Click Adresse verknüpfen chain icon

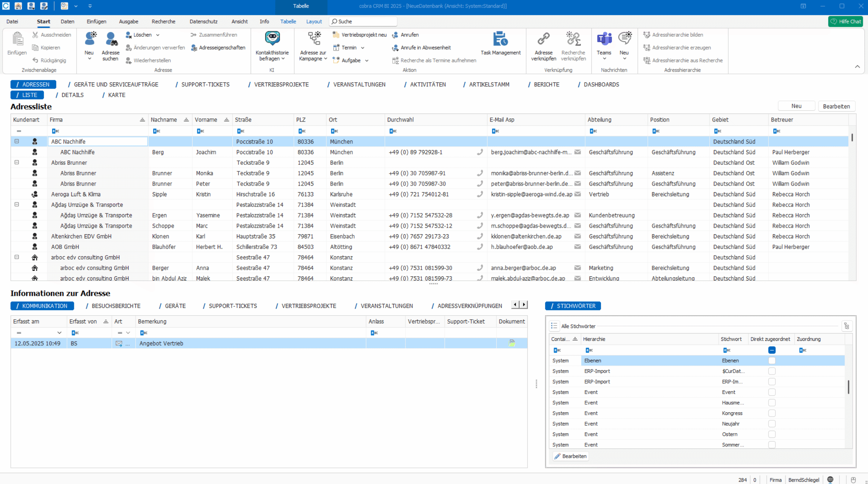click(543, 38)
